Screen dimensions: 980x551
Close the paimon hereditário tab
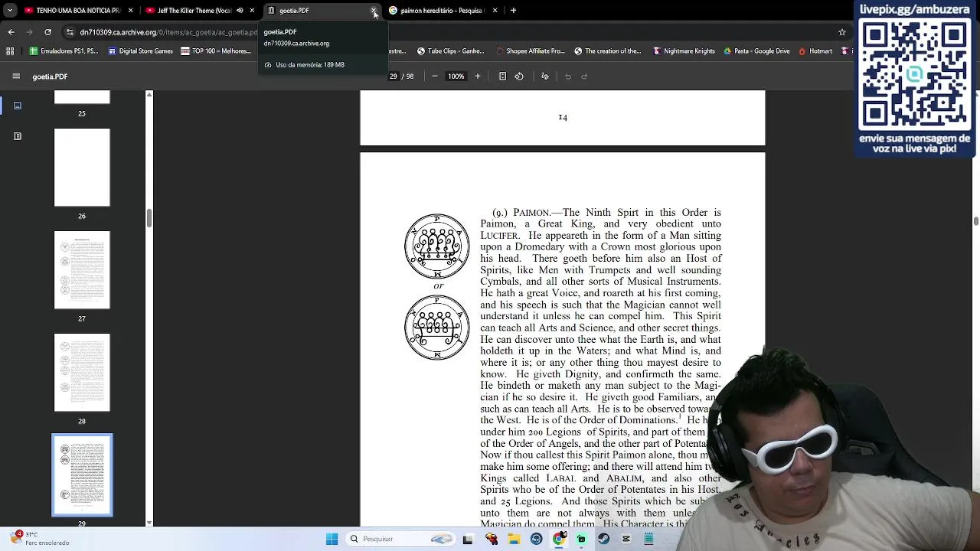click(x=495, y=11)
